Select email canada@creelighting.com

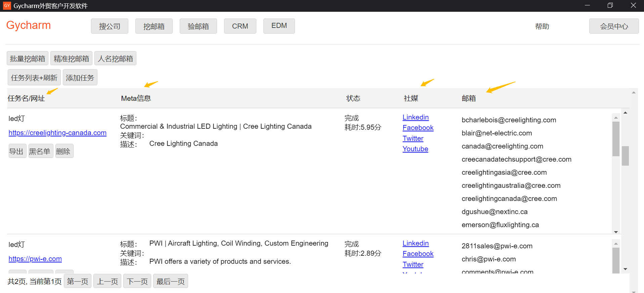click(502, 146)
